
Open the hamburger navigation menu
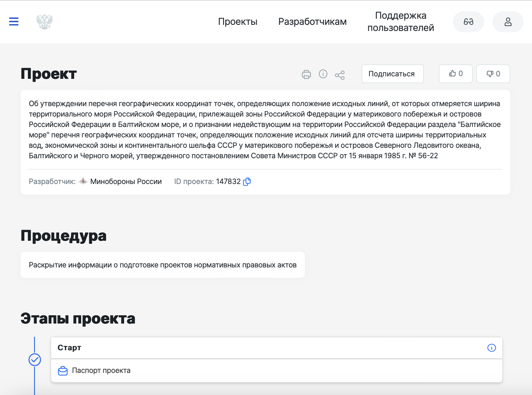[14, 21]
